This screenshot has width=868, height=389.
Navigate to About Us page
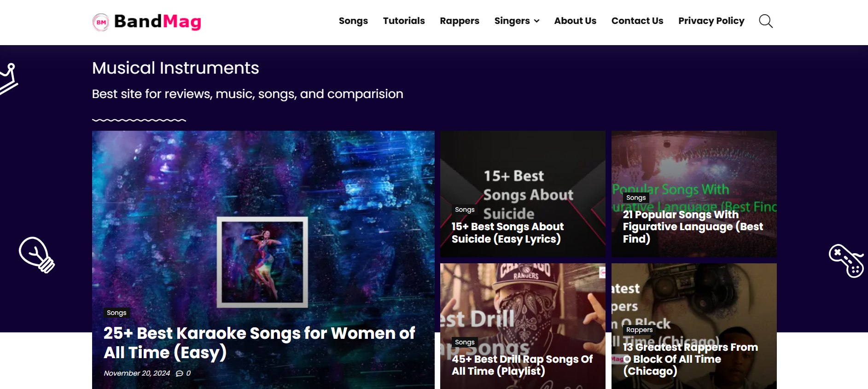pos(575,21)
